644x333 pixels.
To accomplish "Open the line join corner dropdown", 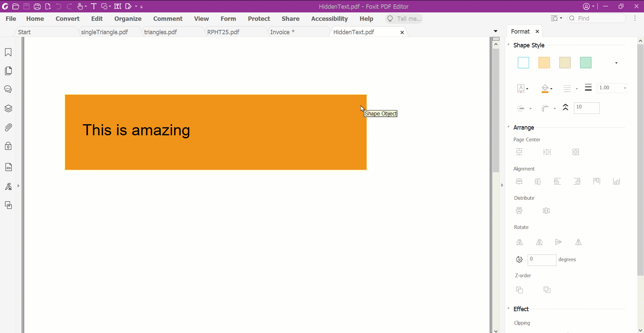I will pyautogui.click(x=554, y=108).
